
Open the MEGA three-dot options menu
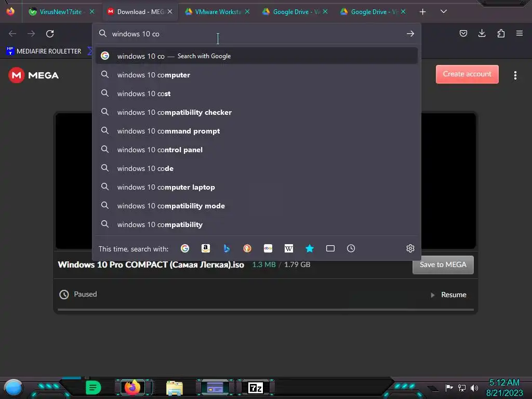(515, 75)
